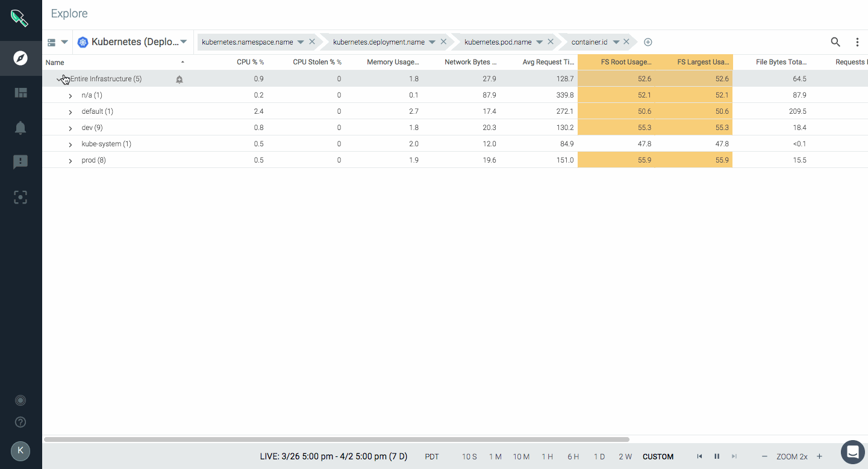
Task: Open the help question mark icon
Action: [20, 422]
